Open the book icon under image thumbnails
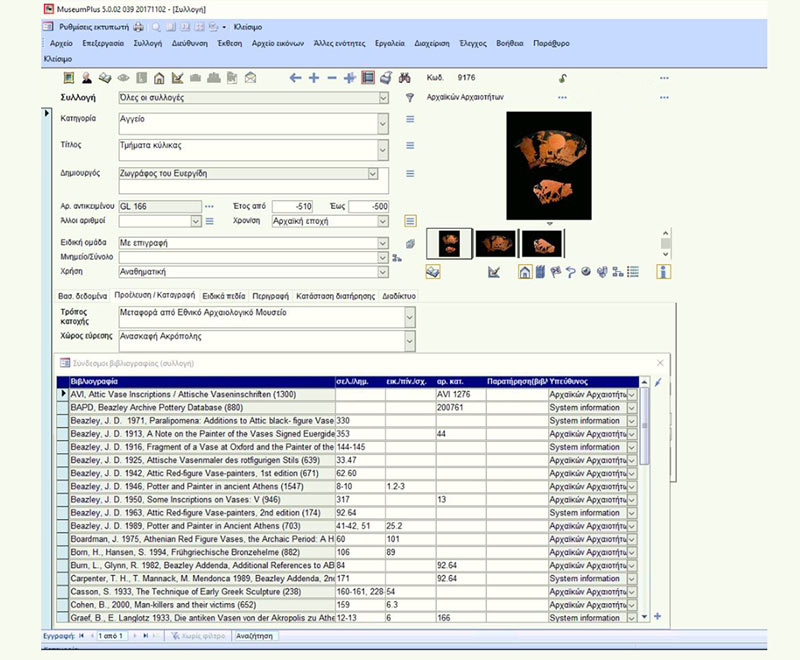The image size is (800, 660). [x=433, y=271]
